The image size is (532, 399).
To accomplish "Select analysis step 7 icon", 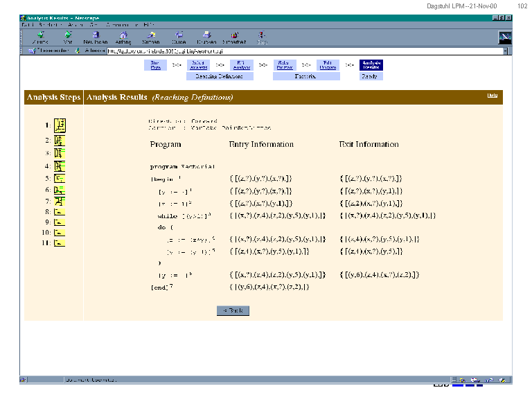I will (60, 201).
